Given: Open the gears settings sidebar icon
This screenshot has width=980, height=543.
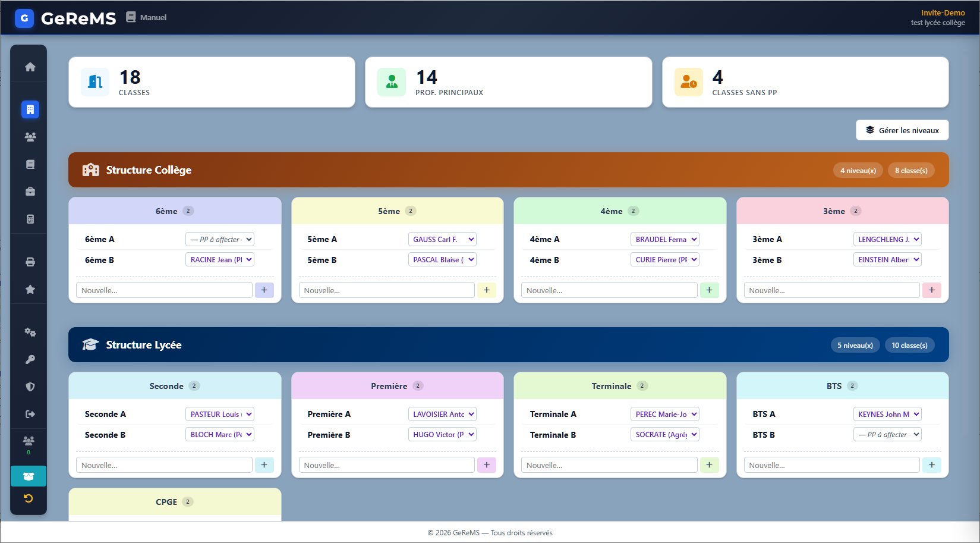Looking at the screenshot, I should [x=30, y=332].
